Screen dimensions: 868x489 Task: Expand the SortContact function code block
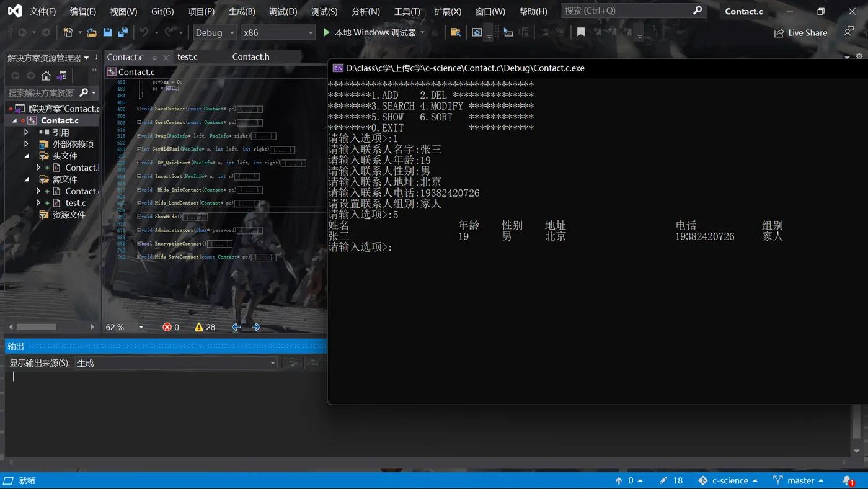tap(139, 123)
